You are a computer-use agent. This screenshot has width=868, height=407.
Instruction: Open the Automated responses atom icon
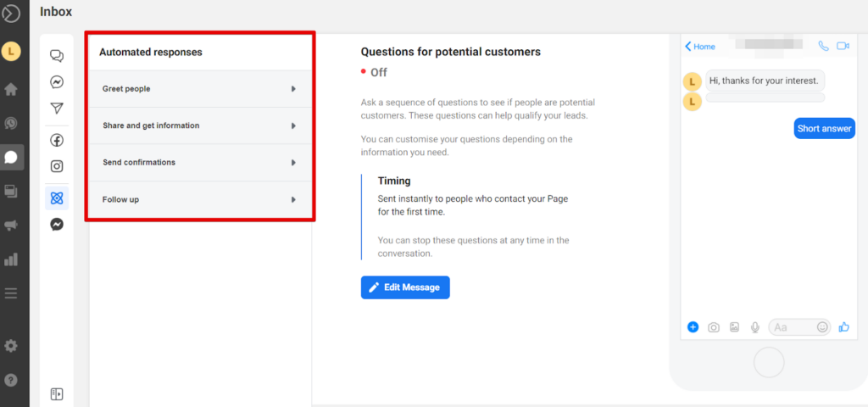pyautogui.click(x=57, y=198)
